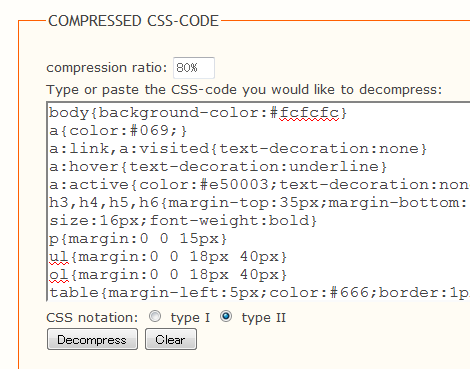Place cursor on the body{background-color line
The image size is (470, 369).
[x=198, y=113]
